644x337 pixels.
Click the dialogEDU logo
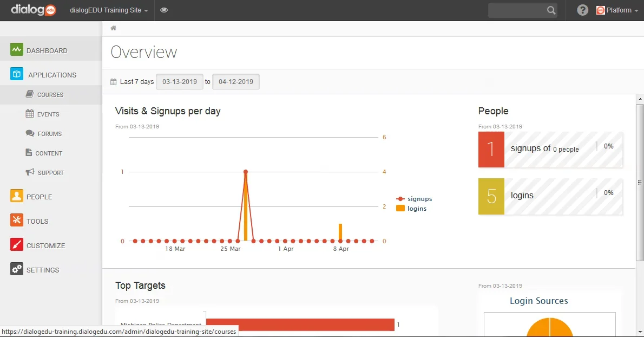(33, 10)
